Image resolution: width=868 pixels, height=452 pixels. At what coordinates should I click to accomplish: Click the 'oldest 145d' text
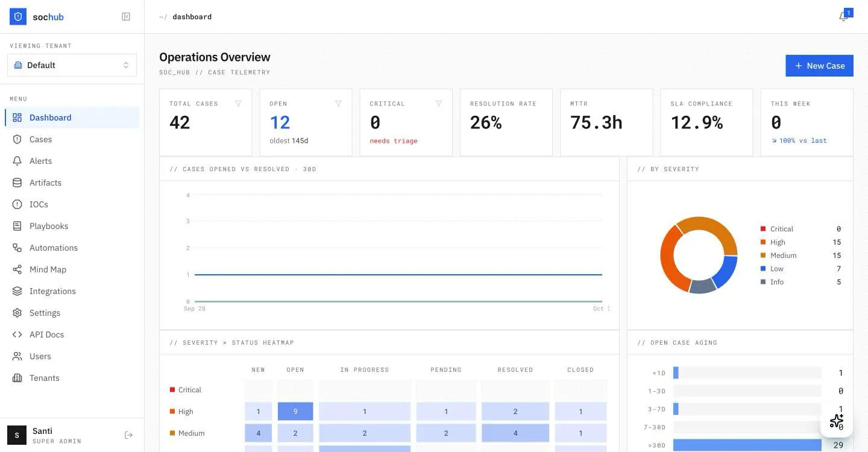(x=289, y=141)
